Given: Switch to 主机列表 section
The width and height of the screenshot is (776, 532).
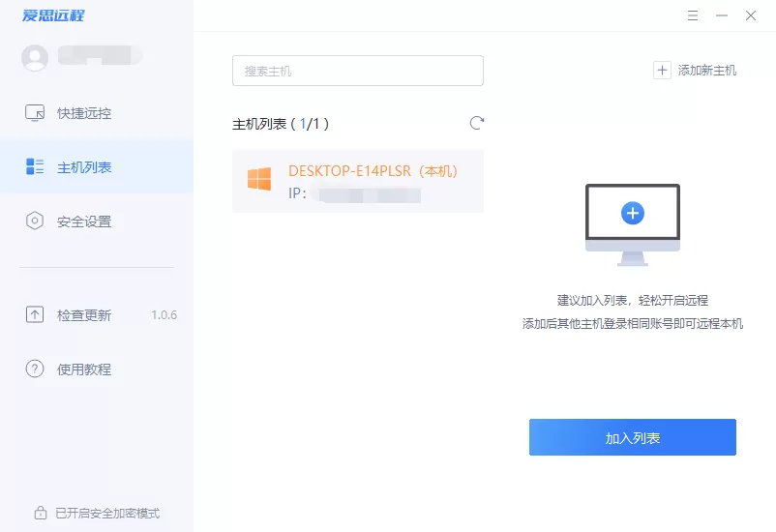Looking at the screenshot, I should point(97,166).
